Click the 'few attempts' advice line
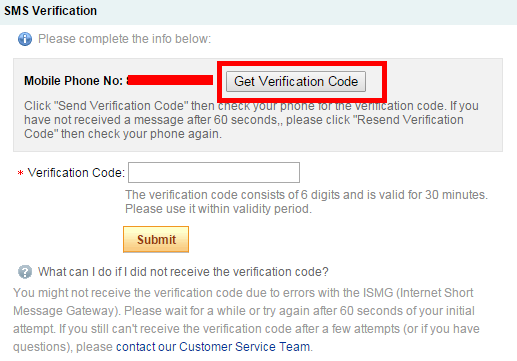Viewport: 517px width, 361px height. (246, 329)
